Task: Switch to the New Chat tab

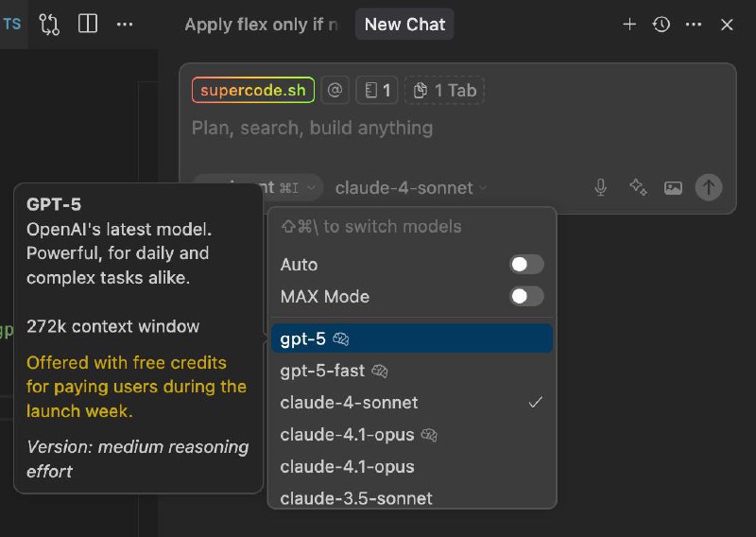Action: 404,25
